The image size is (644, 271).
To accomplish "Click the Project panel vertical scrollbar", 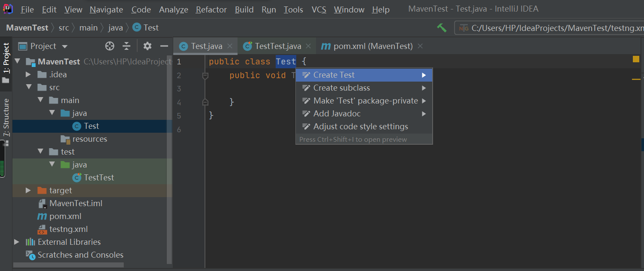I will click(x=170, y=159).
